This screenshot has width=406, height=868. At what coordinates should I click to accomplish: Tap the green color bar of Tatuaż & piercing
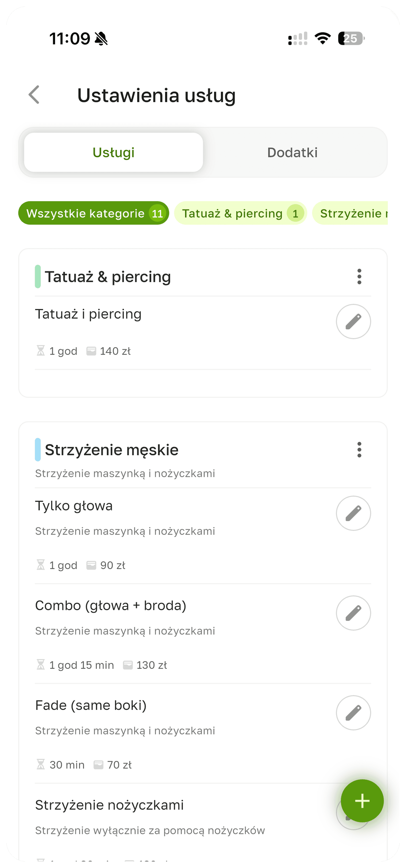coord(38,277)
